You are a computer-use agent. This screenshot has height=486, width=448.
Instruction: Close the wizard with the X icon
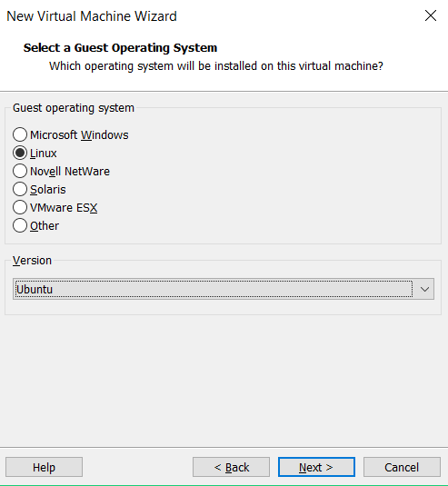[x=431, y=15]
